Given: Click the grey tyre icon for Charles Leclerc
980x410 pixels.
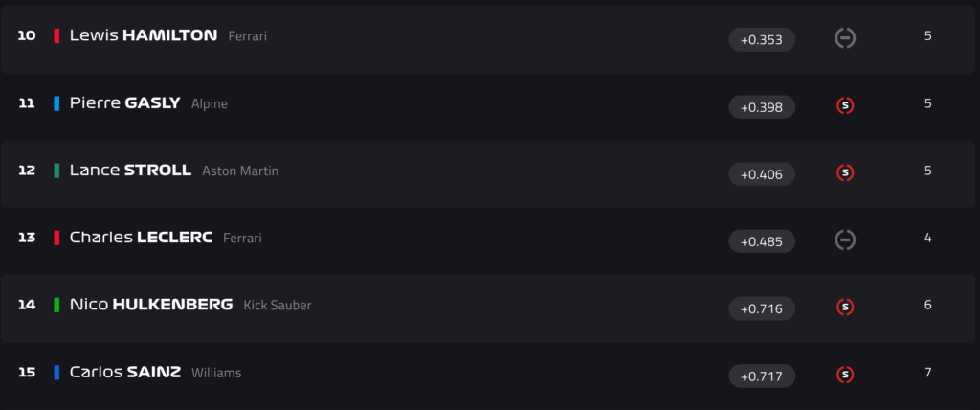Looking at the screenshot, I should point(845,239).
